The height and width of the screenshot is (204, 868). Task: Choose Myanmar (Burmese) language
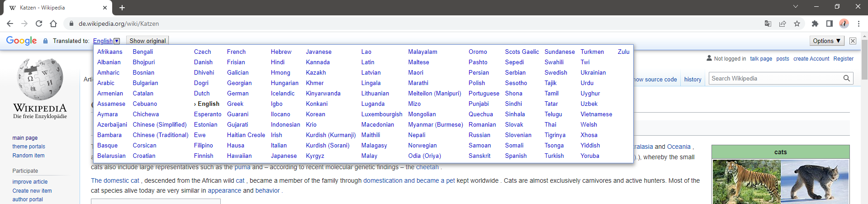pos(436,124)
